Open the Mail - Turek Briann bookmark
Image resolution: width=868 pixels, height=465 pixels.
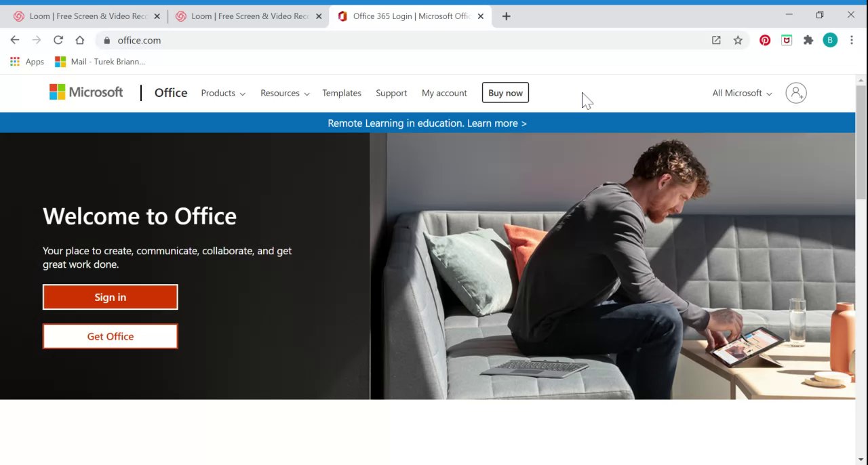point(100,62)
